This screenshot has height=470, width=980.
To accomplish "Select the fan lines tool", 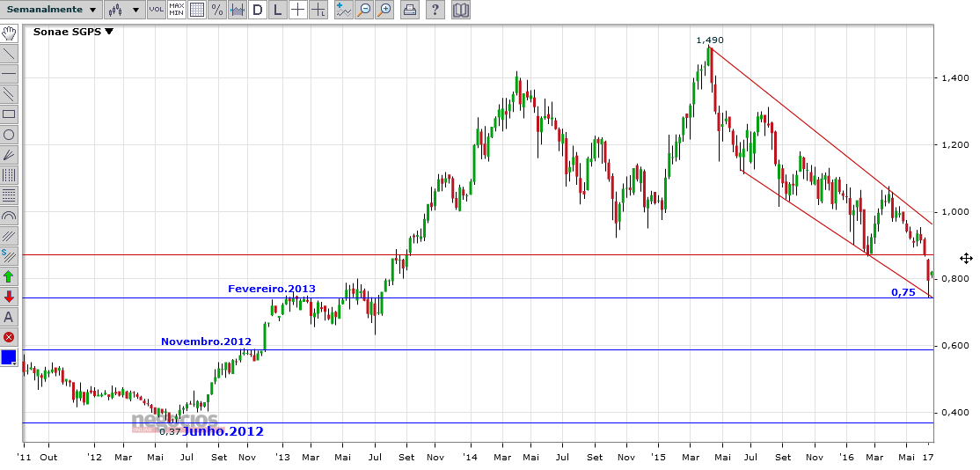I will tap(9, 155).
